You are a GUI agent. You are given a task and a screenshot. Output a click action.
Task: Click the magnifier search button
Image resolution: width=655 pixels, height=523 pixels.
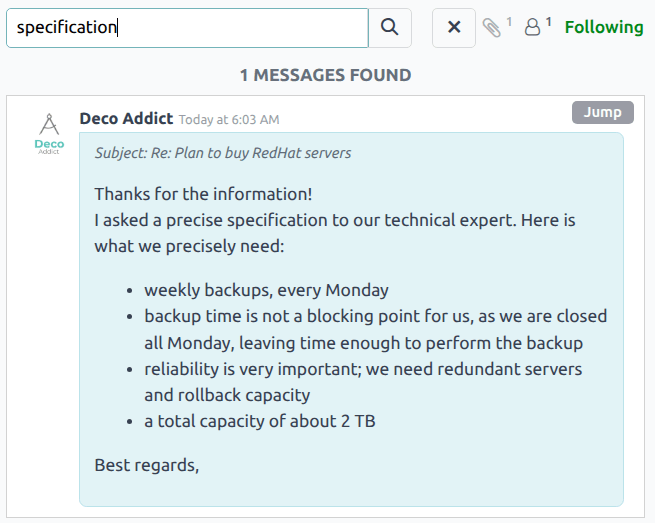(390, 27)
